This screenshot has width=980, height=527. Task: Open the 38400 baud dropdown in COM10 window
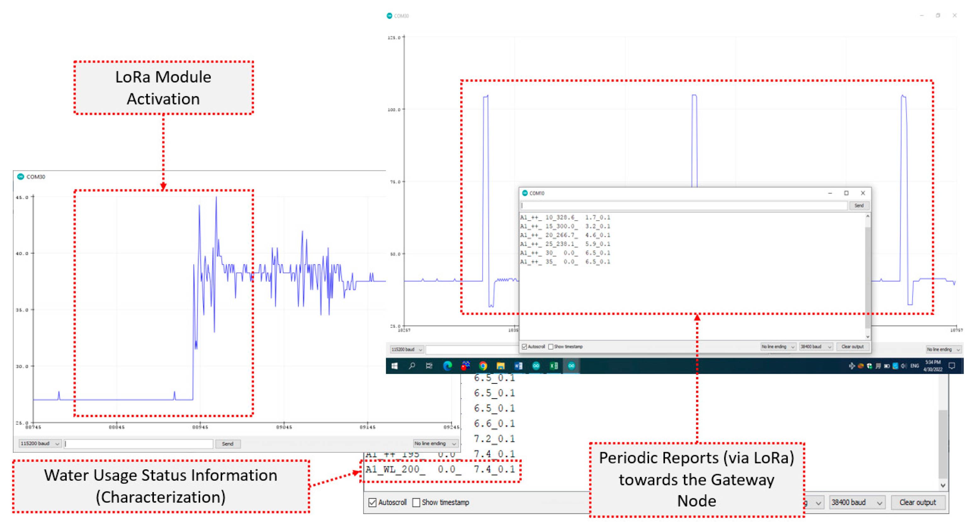(x=816, y=347)
